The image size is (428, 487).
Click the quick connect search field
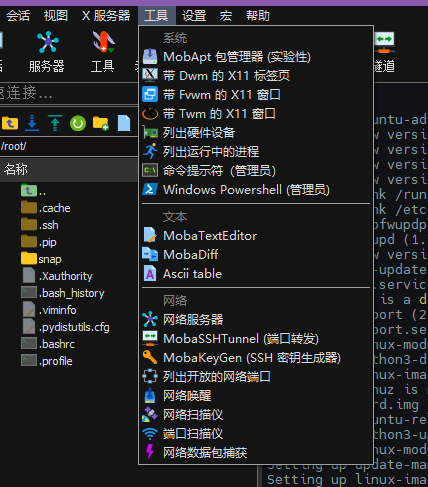[x=69, y=93]
